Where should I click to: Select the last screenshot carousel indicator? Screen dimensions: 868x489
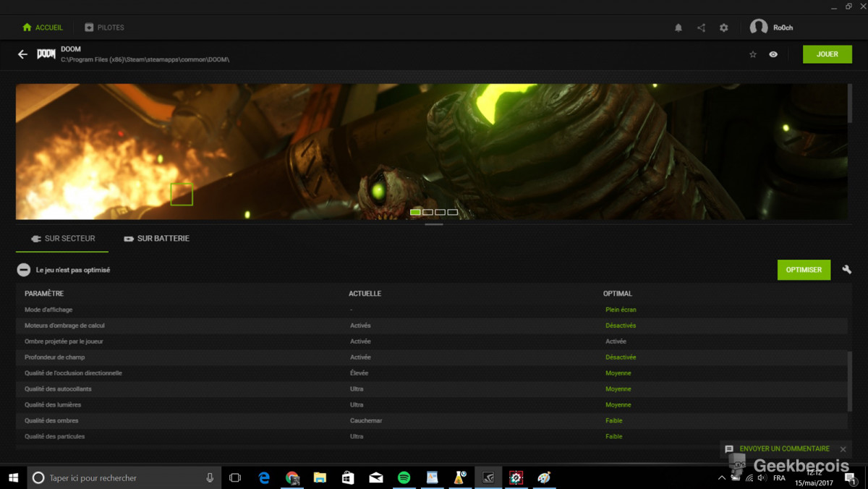(453, 212)
